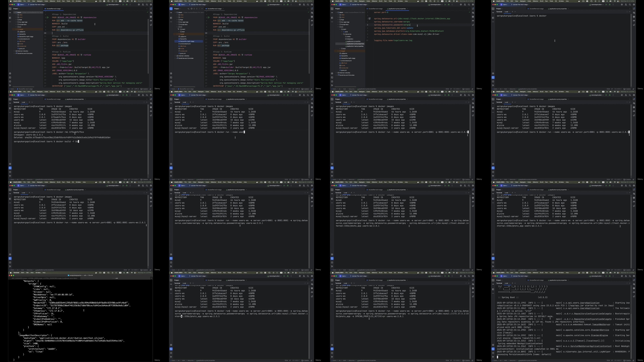Select the -zsh tab in macOS Terminal frame
Screen dimensions: 644x362
pyautogui.click(x=115, y=278)
